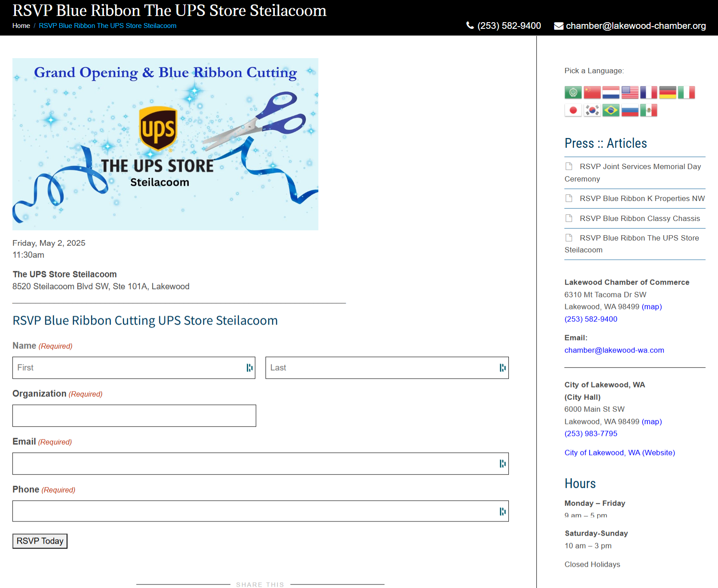
Task: Call (253) 582-9400 from the header
Action: coord(509,26)
